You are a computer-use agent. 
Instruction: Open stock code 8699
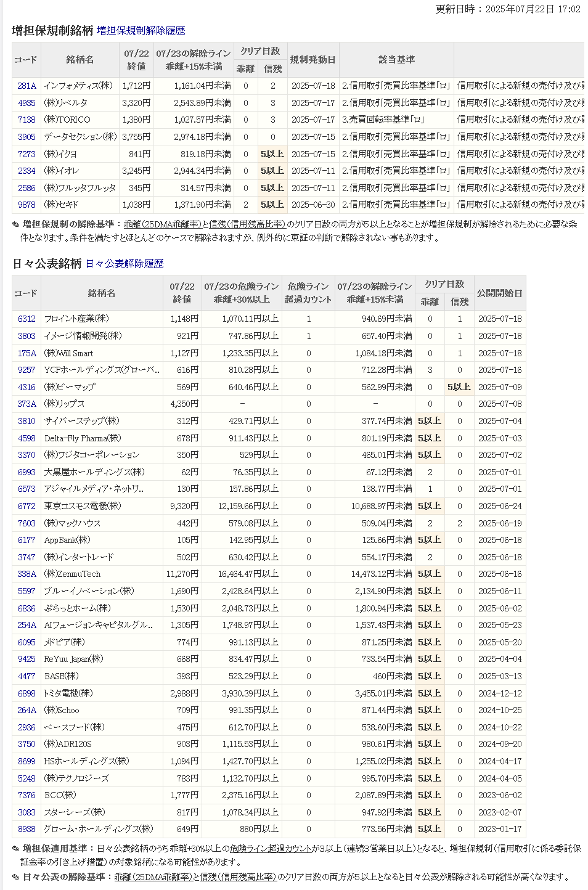pos(27,761)
